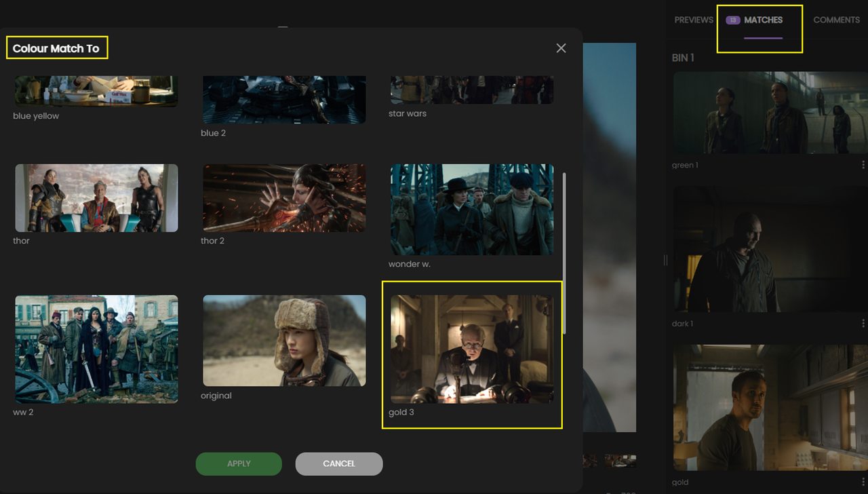Open the Matches tab
This screenshot has height=494, width=868.
pos(763,20)
